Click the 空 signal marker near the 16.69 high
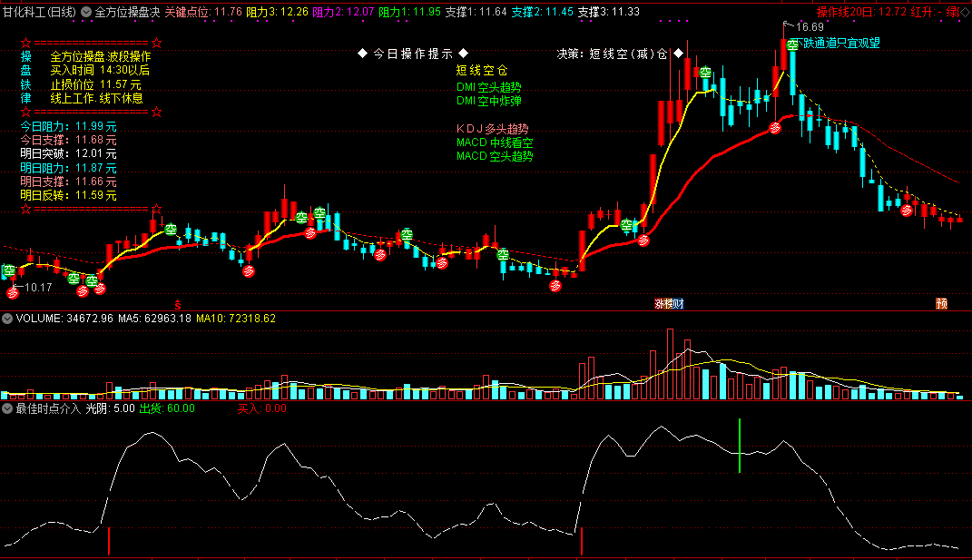Viewport: 972px width, 560px height. click(x=792, y=44)
